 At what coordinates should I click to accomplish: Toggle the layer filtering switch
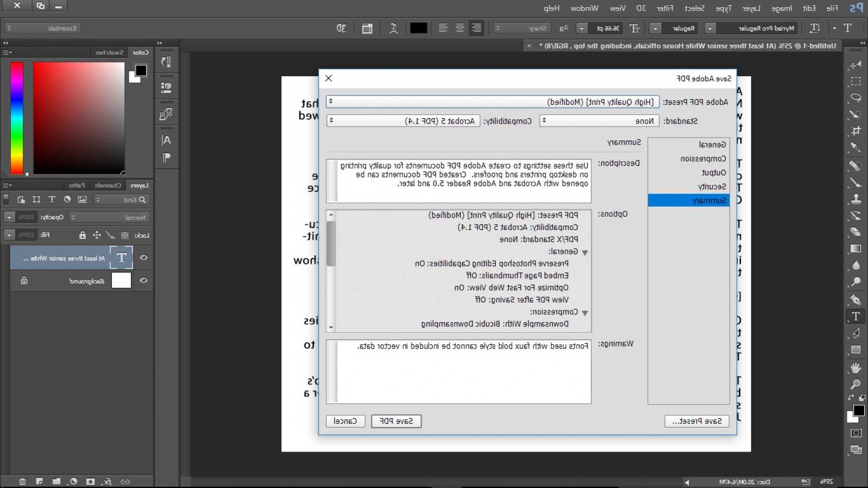6,199
